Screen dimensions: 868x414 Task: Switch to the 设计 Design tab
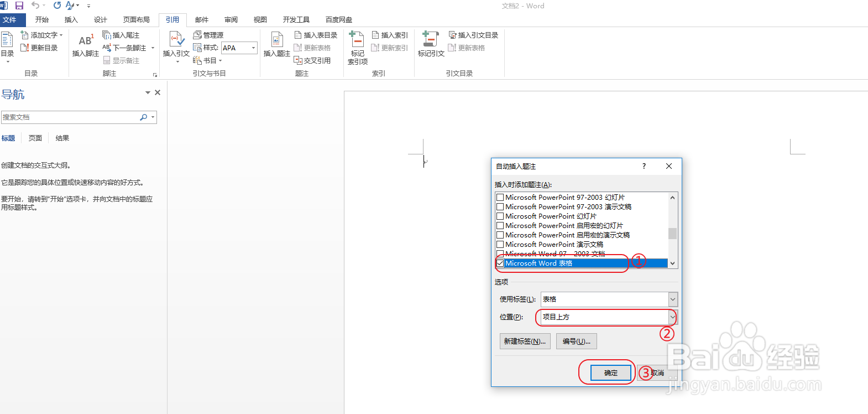[x=101, y=19]
